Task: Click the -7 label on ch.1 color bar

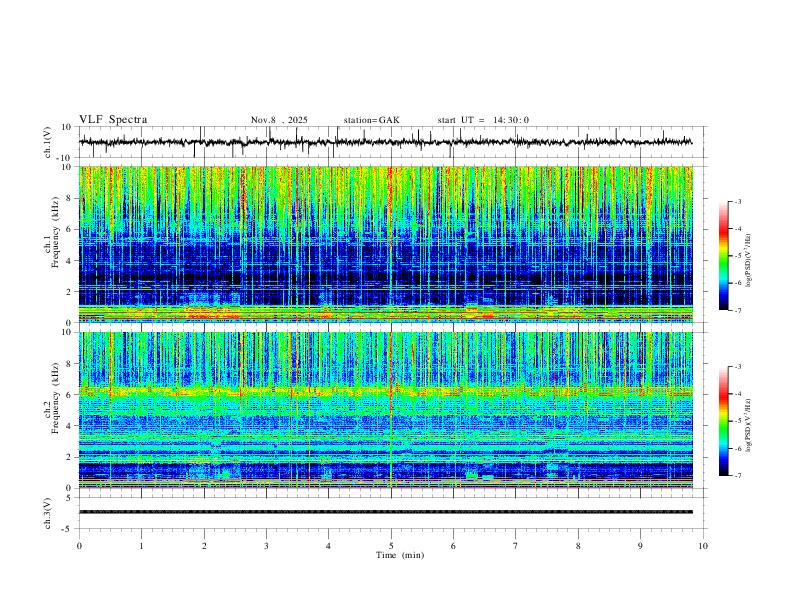Action: [x=738, y=310]
